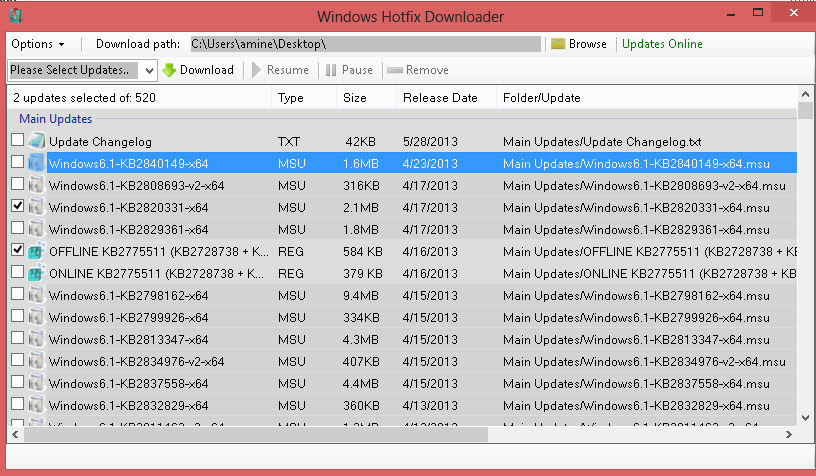Sort the list by Release Date column
This screenshot has height=476, width=816.
tap(440, 98)
